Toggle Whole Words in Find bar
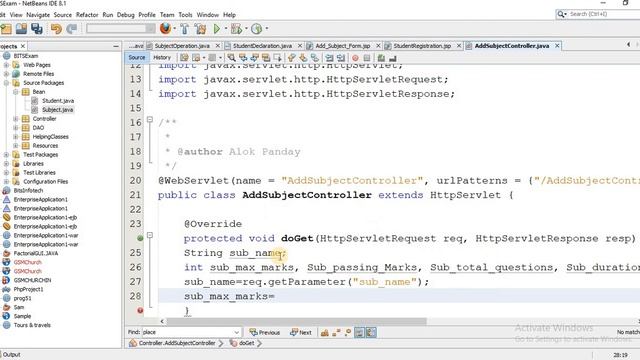 [x=336, y=333]
